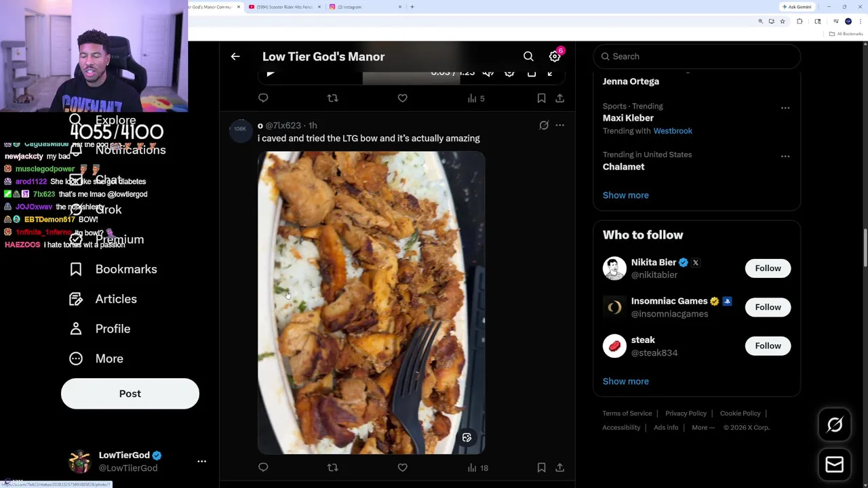The height and width of the screenshot is (488, 868).
Task: Open options for the Maxi Kleber trend
Action: click(x=785, y=108)
